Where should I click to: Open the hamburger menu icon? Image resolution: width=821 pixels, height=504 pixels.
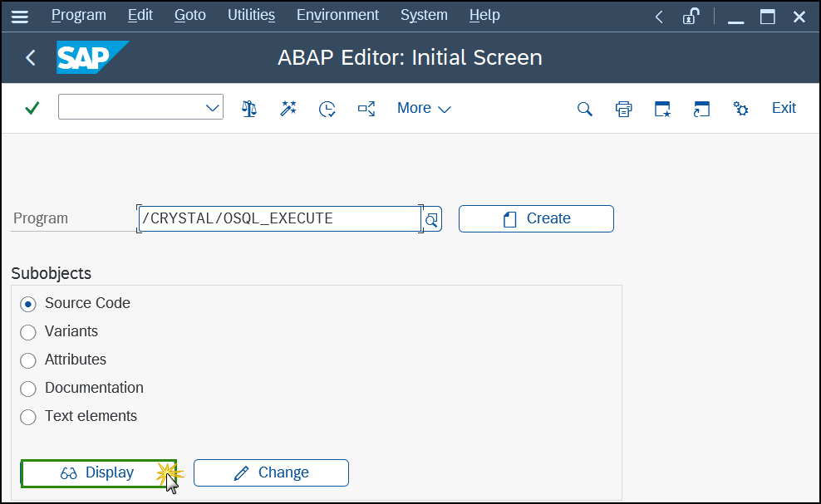pos(20,17)
